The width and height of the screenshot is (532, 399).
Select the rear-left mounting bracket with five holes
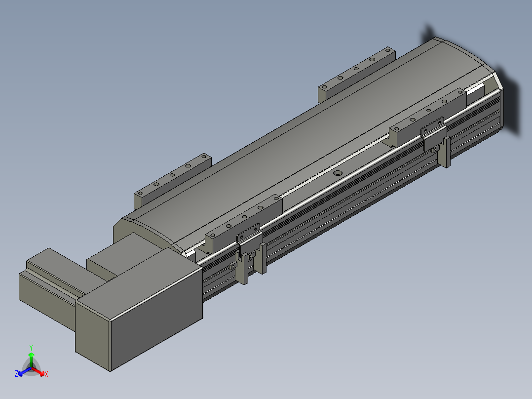click(172, 180)
